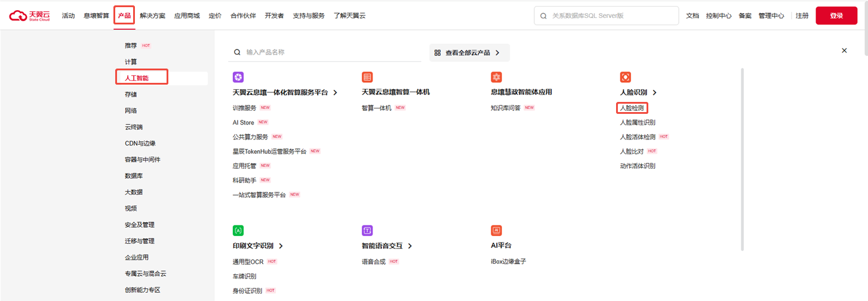Close the product menu panel with X
The image size is (868, 301).
click(844, 51)
